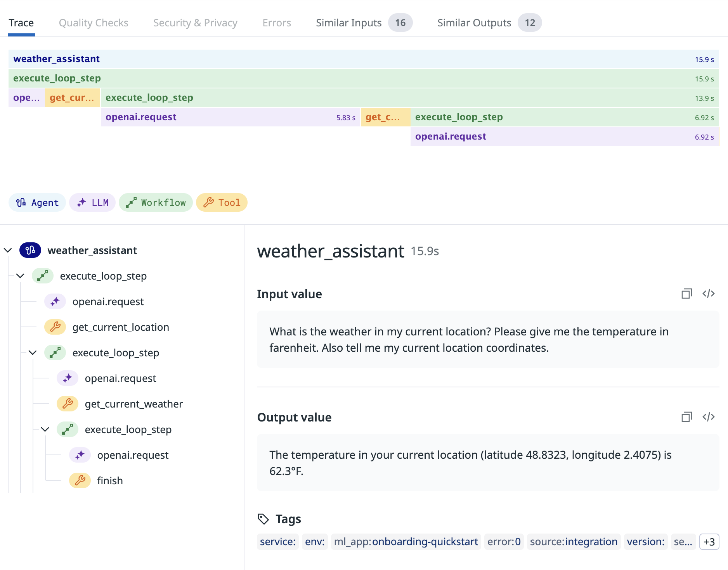Select the 5.83 s openai.request bar
Screen dimensions: 728x570
tap(231, 117)
